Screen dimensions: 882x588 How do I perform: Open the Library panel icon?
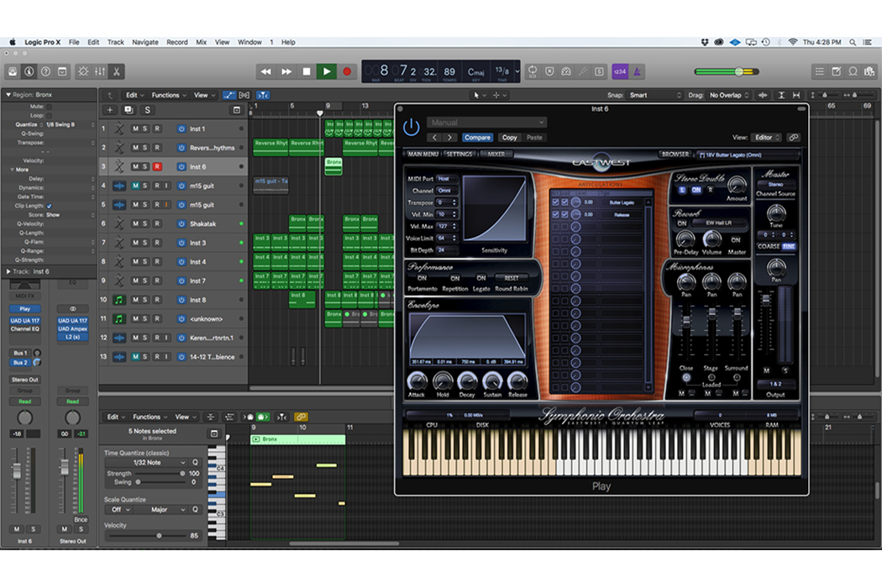13,71
